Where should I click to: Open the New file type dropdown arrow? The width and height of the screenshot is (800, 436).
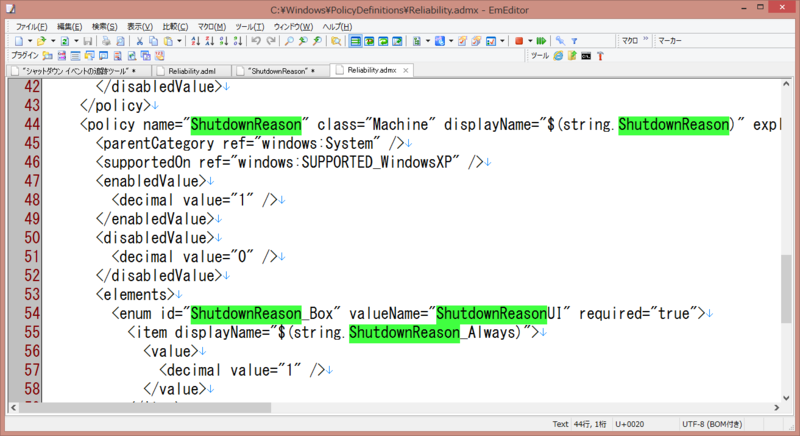tap(30, 41)
